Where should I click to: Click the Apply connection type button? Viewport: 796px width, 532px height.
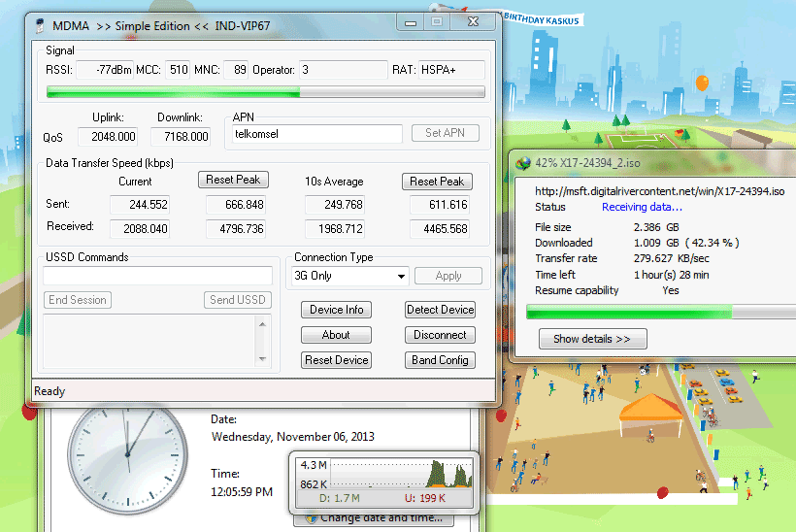448,276
